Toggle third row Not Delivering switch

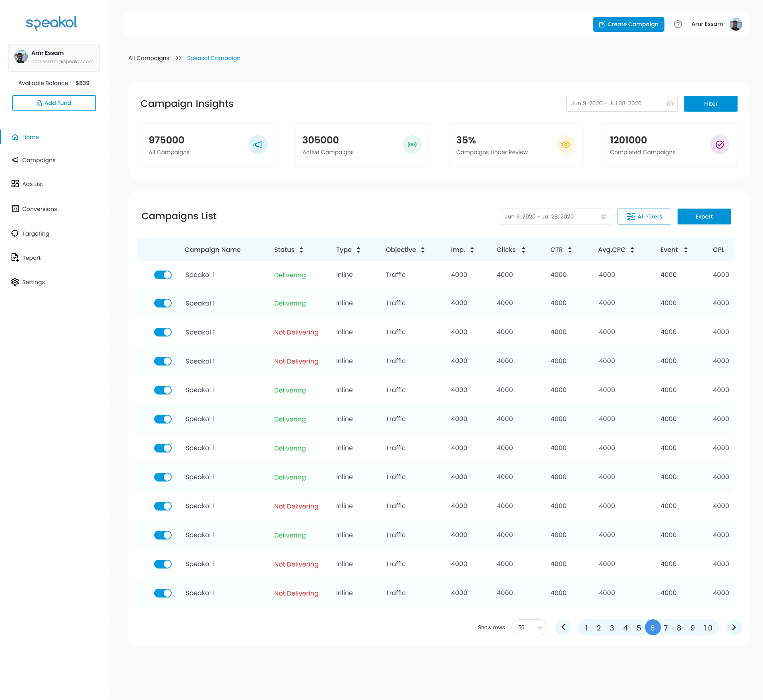(163, 332)
